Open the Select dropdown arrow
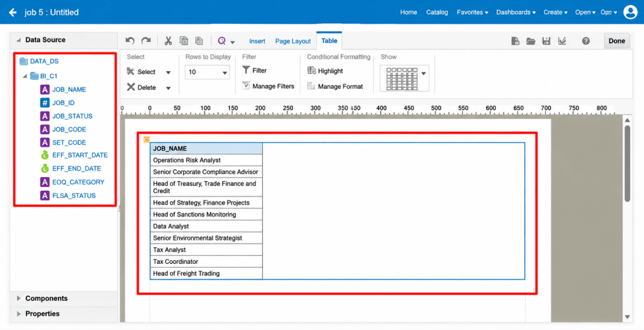The width and height of the screenshot is (644, 330). coord(168,72)
